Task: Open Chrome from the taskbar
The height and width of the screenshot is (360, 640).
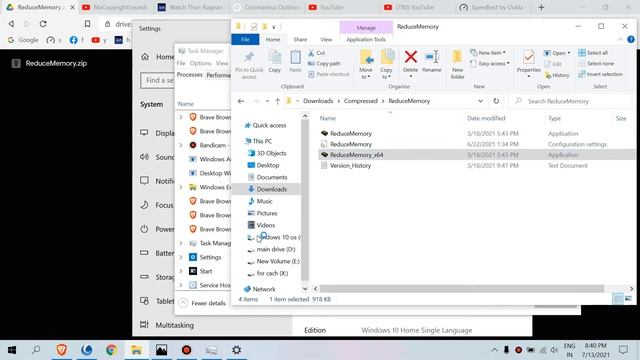Action: click(111, 350)
